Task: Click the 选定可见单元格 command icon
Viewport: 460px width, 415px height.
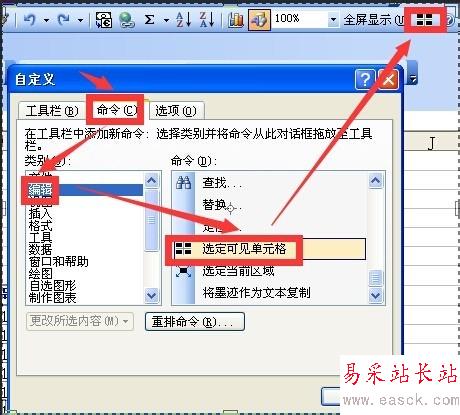Action: (x=183, y=249)
